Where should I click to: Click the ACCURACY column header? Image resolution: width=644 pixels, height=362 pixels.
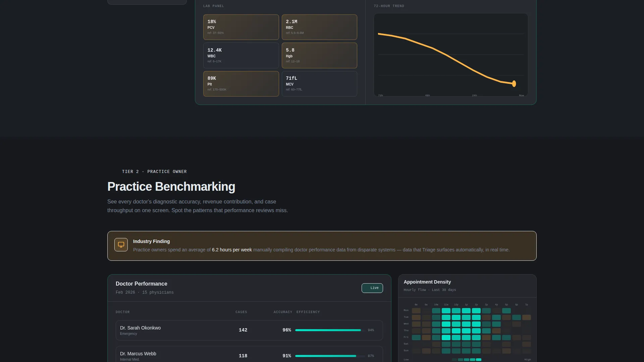283,312
